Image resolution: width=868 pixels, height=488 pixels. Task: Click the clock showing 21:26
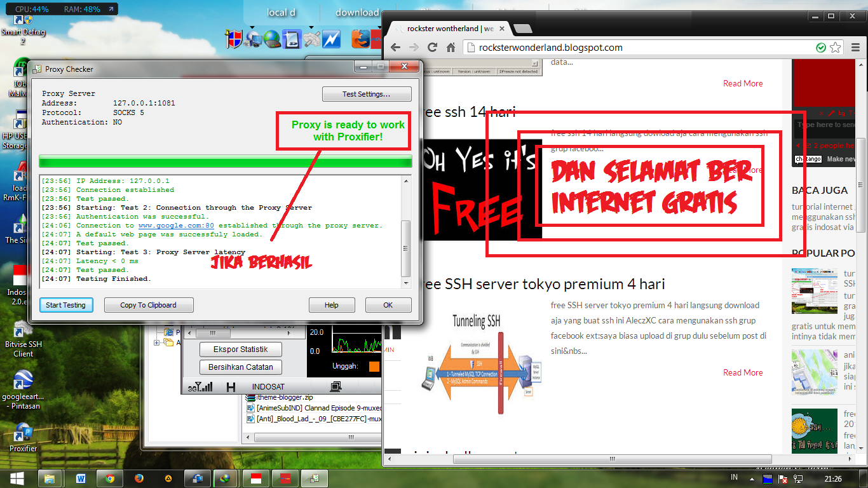[x=832, y=478]
